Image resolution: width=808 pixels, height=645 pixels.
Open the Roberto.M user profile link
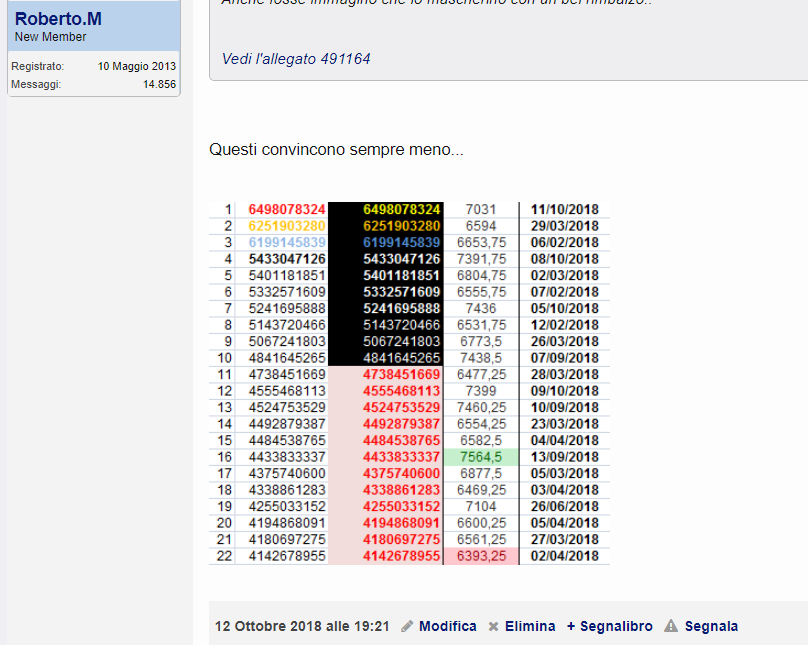58,19
